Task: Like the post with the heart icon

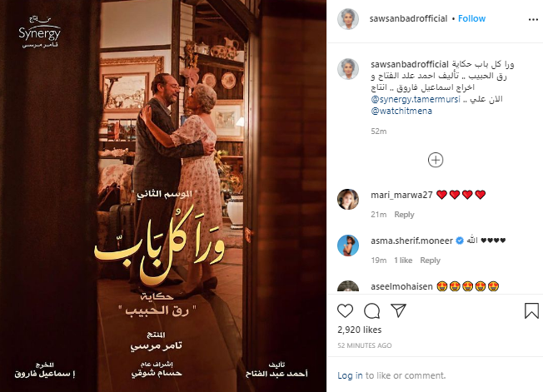Action: 345,310
